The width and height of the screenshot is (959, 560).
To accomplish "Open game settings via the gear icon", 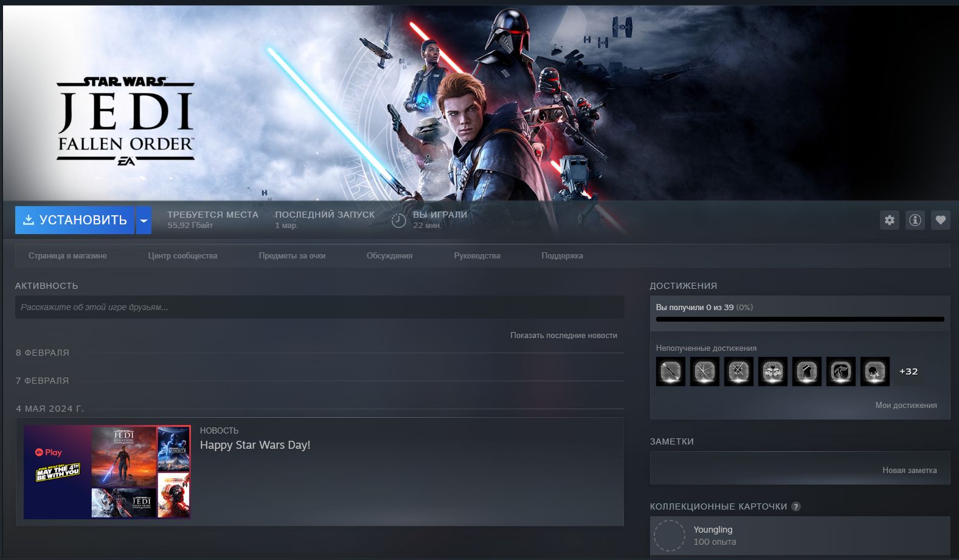I will tap(890, 220).
